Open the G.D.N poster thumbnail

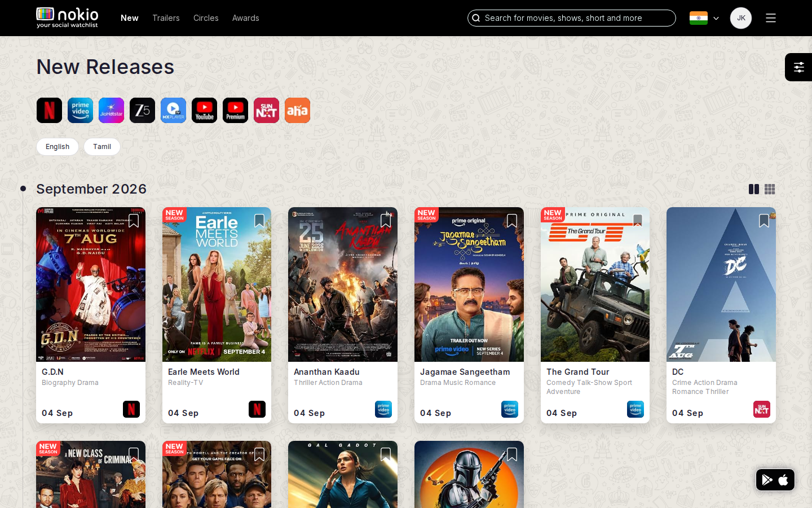91,284
